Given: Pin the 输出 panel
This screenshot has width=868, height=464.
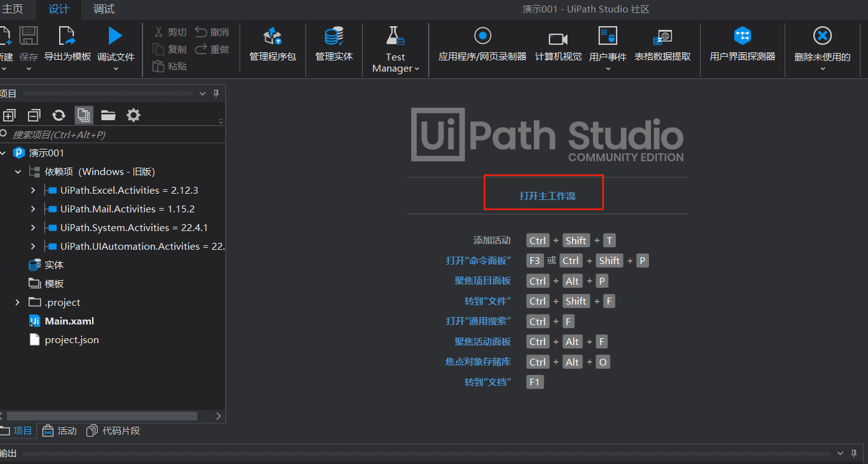Looking at the screenshot, I should pos(855,453).
